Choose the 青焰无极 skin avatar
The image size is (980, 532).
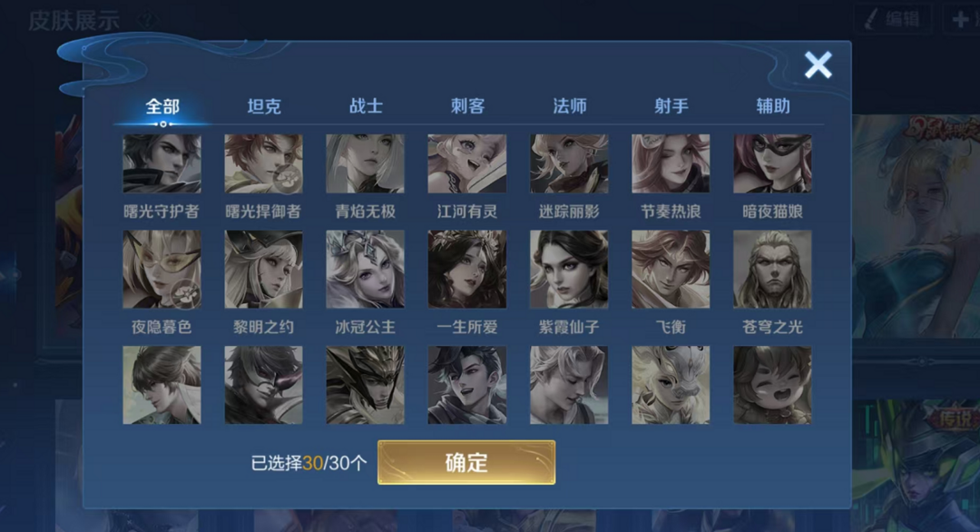365,163
